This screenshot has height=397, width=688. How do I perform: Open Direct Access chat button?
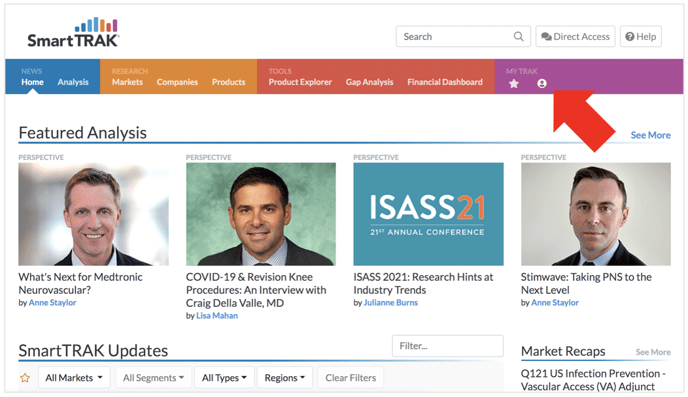575,36
